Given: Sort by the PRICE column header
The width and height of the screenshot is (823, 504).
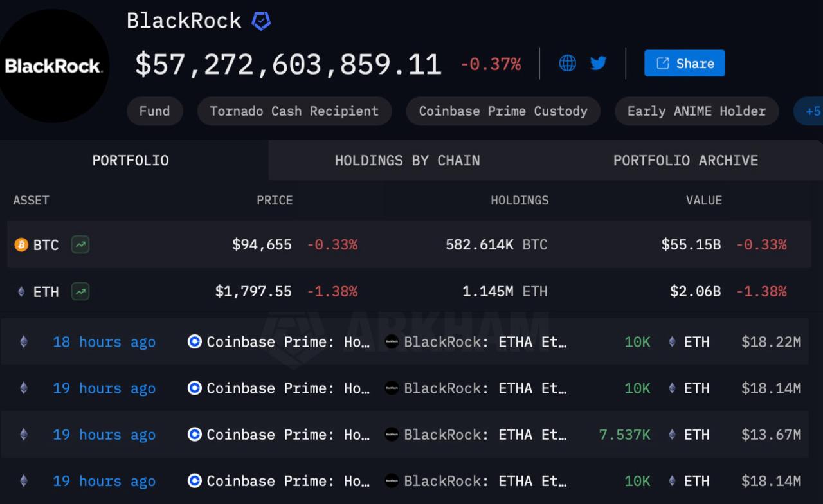Looking at the screenshot, I should pyautogui.click(x=275, y=200).
